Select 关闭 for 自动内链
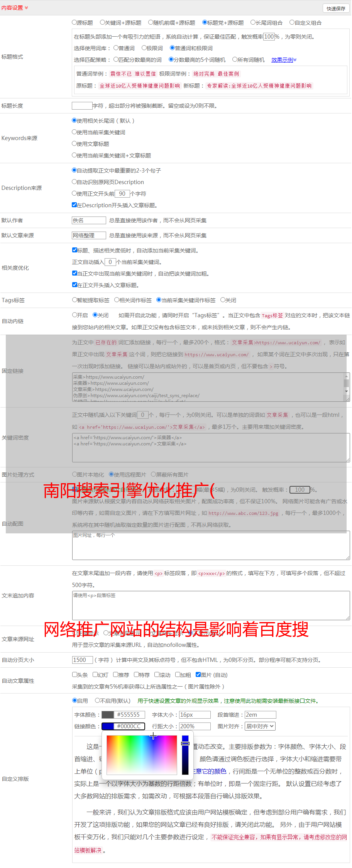Image resolution: width=352 pixels, height=868 pixels. pyautogui.click(x=95, y=315)
